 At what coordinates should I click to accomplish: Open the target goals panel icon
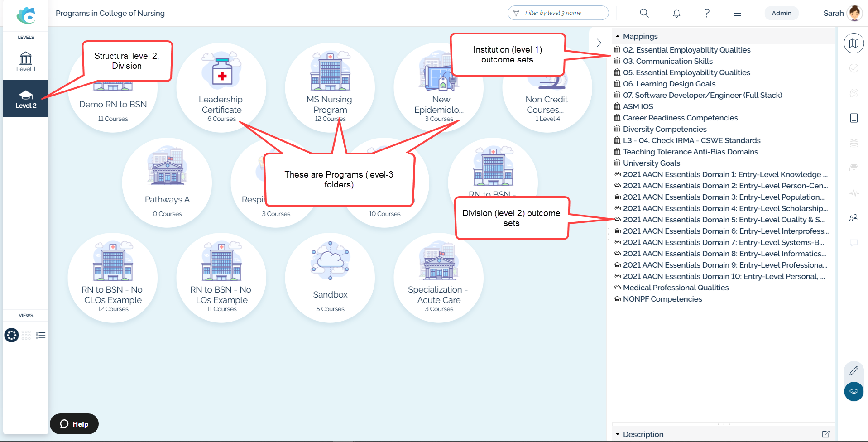(x=854, y=93)
